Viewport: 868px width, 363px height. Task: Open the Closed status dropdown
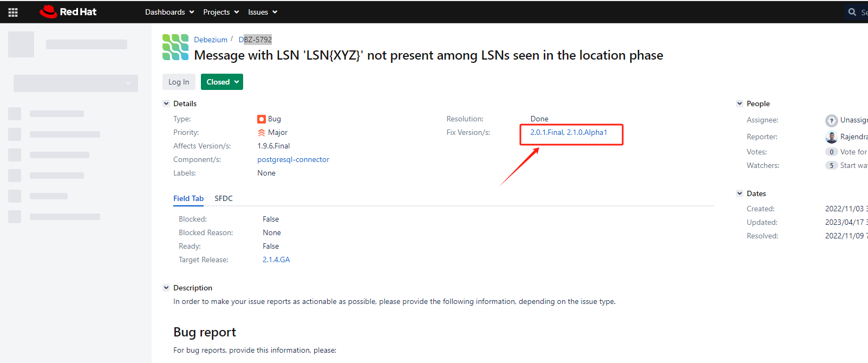222,82
